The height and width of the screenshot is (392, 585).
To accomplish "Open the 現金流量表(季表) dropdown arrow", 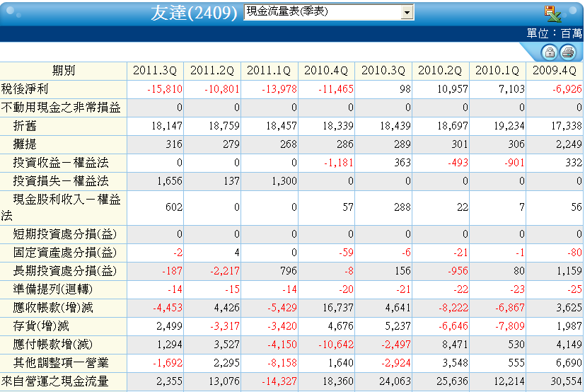I will tap(407, 12).
